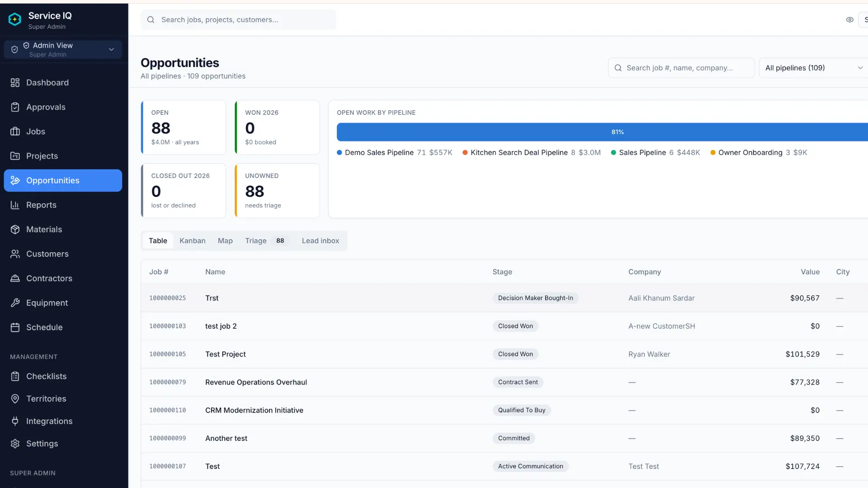Viewport: 868px width, 488px height.
Task: Click the orange Kitchen Search Deal Pipeline dot
Action: pyautogui.click(x=465, y=153)
